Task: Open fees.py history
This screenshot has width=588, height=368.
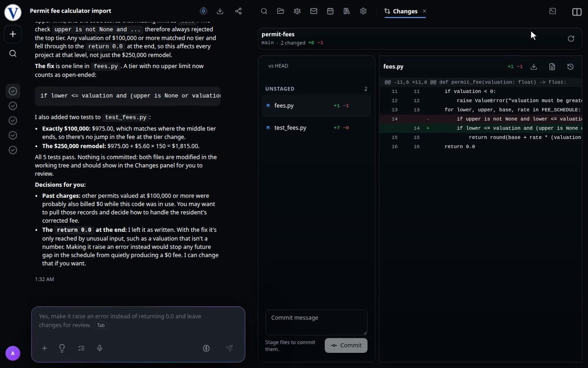Action: [570, 67]
